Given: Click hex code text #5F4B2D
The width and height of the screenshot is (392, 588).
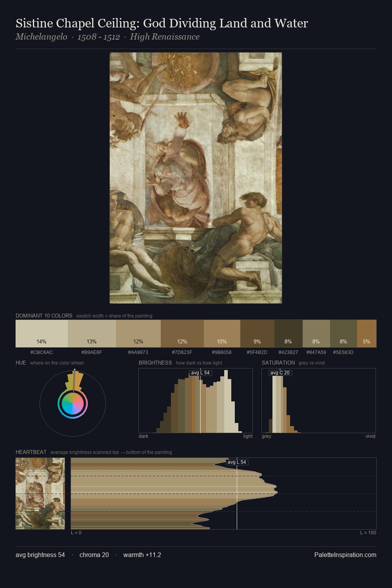Looking at the screenshot, I should click(257, 352).
